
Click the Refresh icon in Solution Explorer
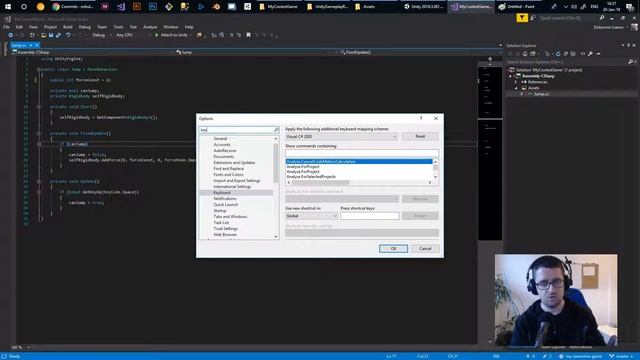pyautogui.click(x=558, y=53)
